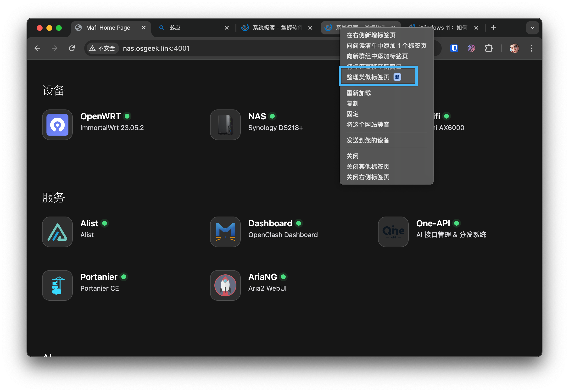Viewport: 569px width, 392px height.
Task: Switch to the Mafl Home Page tab
Action: 108,28
